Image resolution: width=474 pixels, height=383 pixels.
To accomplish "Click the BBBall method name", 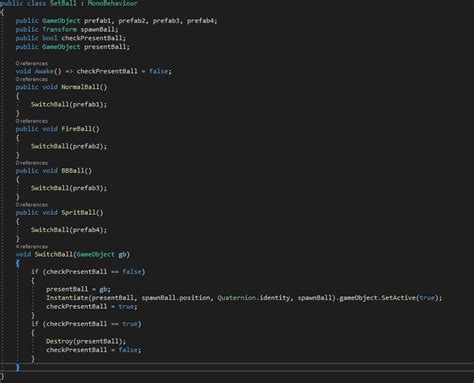I will 73,171.
